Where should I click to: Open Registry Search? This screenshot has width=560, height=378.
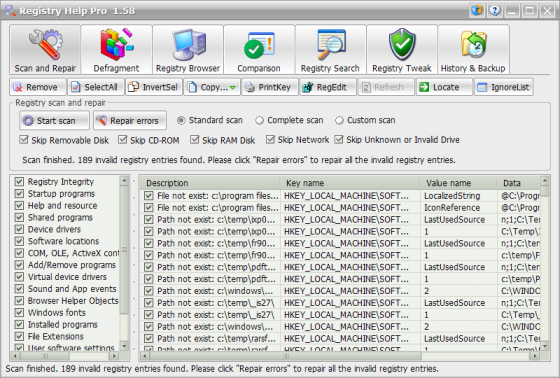tap(330, 49)
